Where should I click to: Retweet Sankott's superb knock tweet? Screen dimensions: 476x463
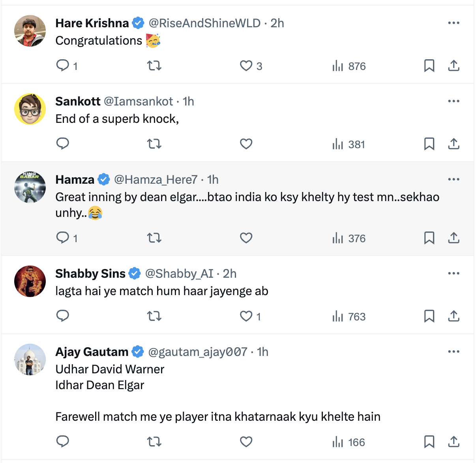click(x=154, y=144)
